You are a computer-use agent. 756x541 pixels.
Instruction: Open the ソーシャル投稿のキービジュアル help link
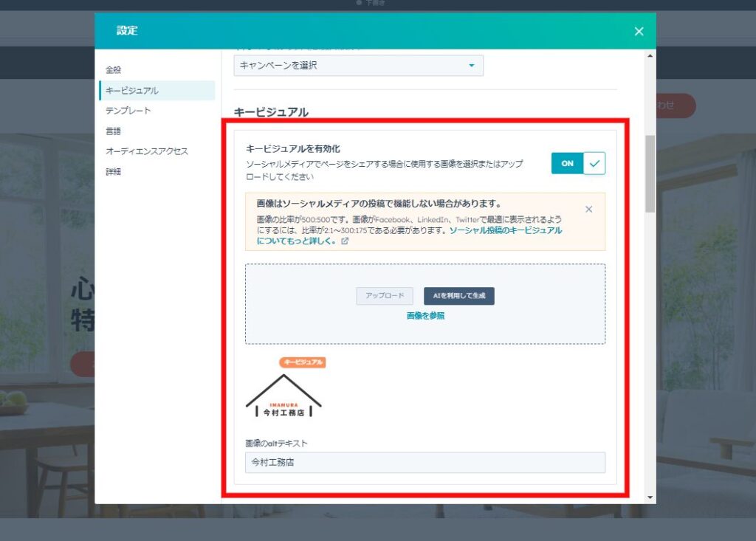tap(505, 230)
